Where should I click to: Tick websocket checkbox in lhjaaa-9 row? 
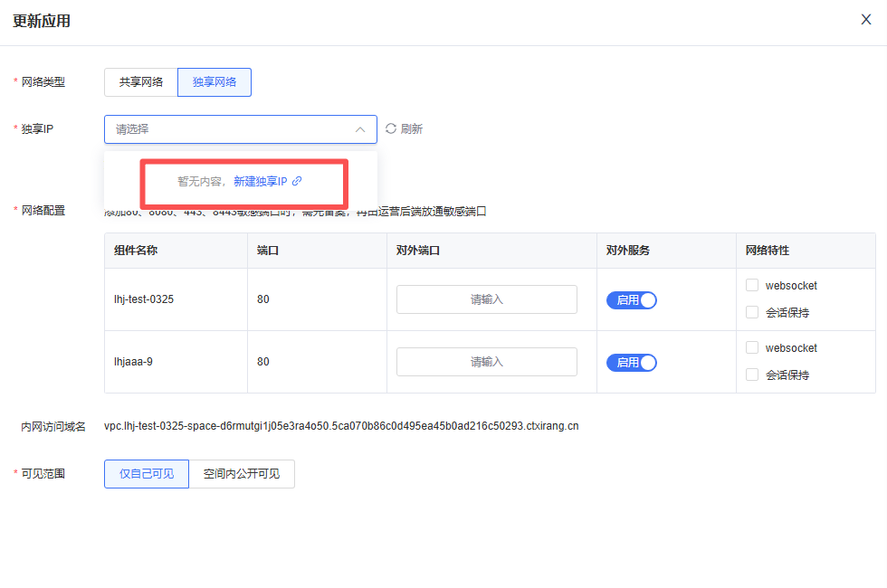tap(752, 348)
